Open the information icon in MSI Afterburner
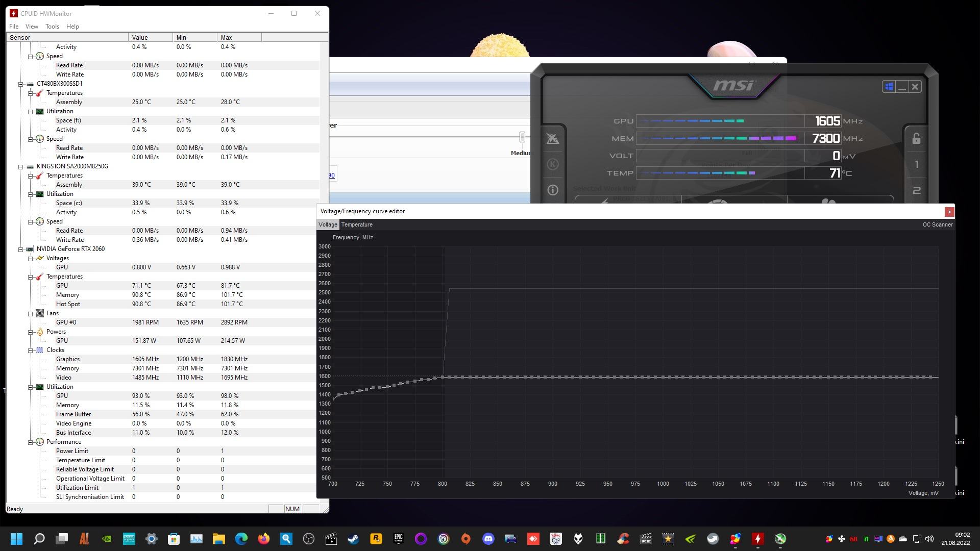Image resolution: width=980 pixels, height=551 pixels. click(x=553, y=190)
